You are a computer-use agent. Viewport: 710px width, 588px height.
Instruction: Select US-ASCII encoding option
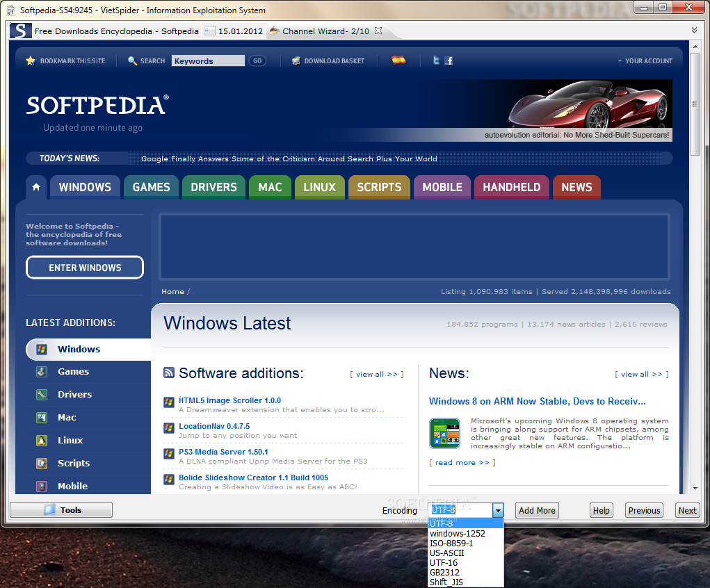(x=465, y=553)
